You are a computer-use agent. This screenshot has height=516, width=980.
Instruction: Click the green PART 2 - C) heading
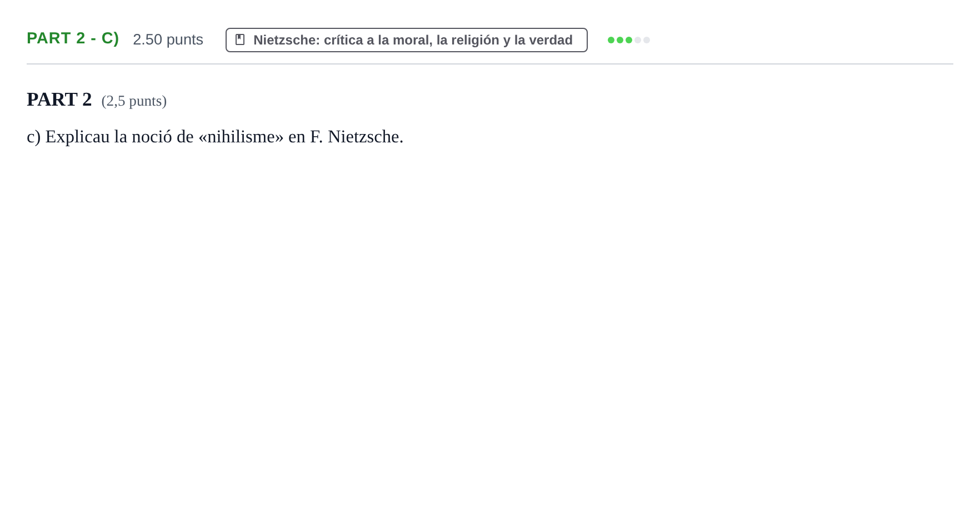click(73, 38)
